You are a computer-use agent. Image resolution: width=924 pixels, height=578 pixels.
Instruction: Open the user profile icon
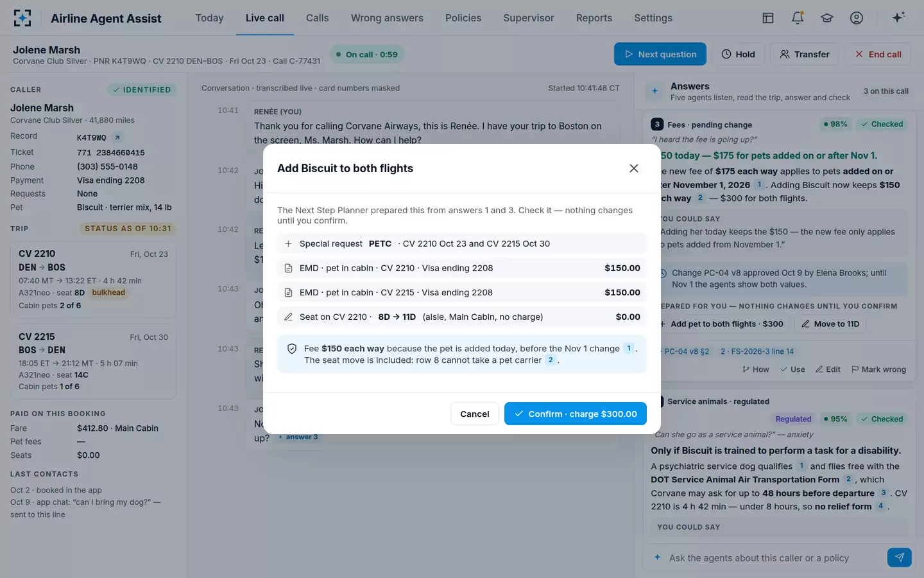857,18
